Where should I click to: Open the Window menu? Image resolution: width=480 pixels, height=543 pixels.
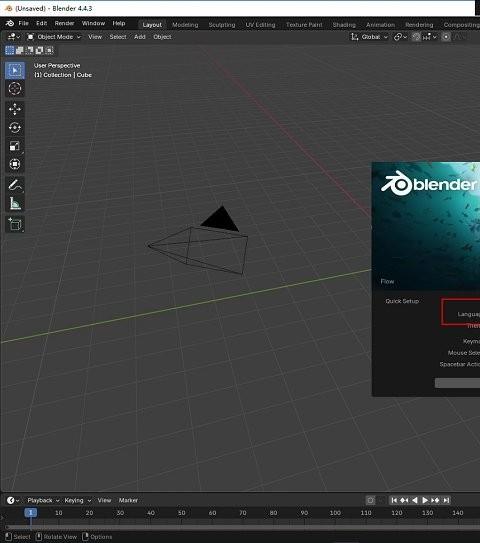(x=93, y=23)
